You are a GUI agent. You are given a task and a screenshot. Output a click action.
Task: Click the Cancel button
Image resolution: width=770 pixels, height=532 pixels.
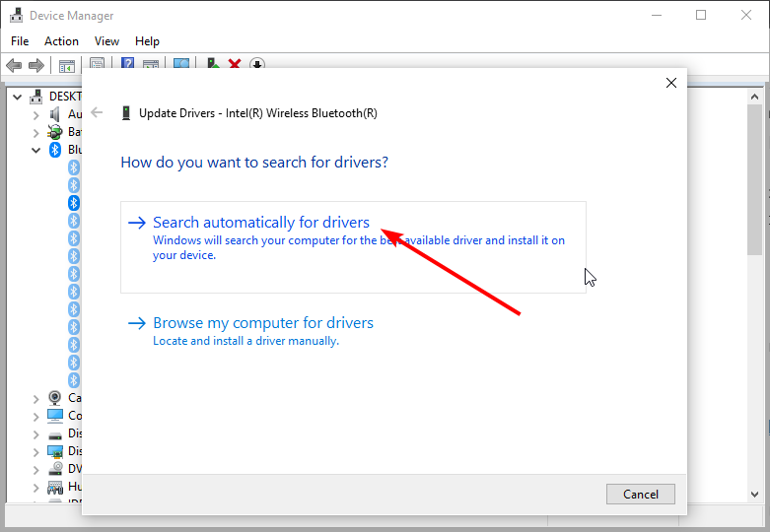point(641,494)
